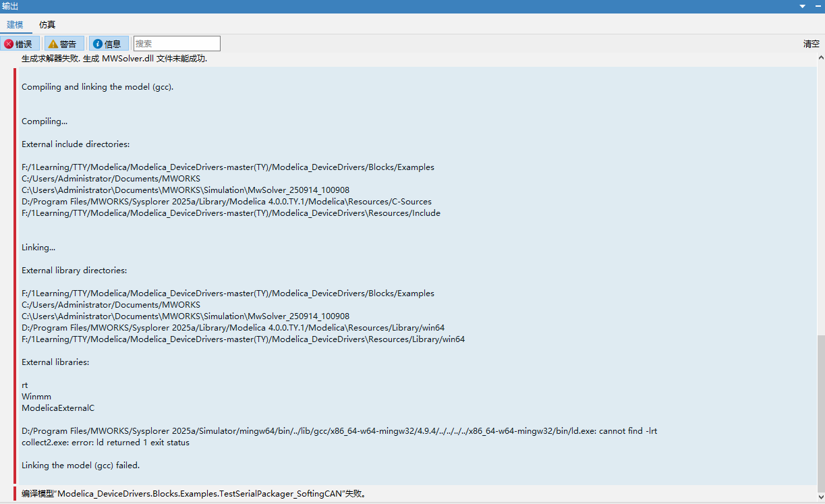Select the "ld.exe: cannot find -lrt" error line
825x504 pixels.
click(x=339, y=431)
